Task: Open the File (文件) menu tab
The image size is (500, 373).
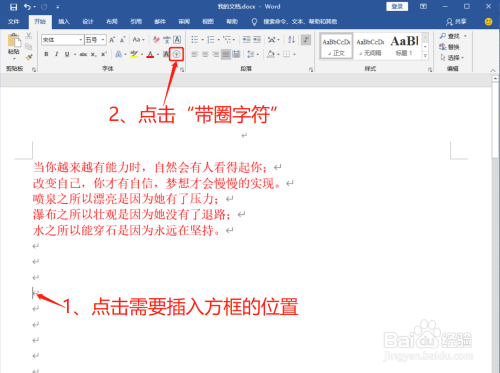Action: [x=14, y=22]
